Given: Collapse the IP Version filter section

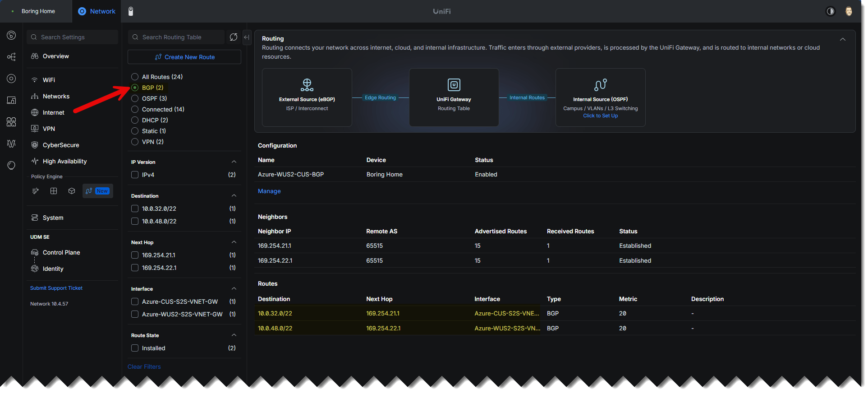Looking at the screenshot, I should tap(234, 162).
